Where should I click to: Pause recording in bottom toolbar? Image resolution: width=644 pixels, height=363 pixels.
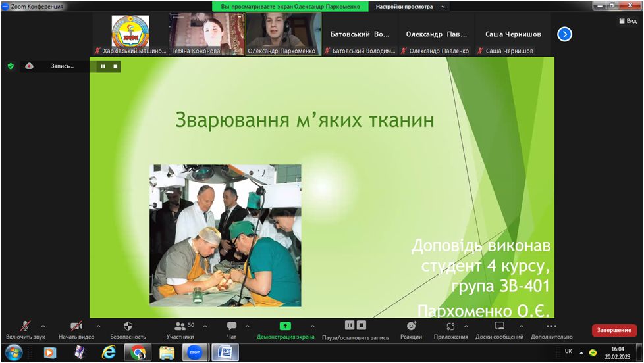point(350,326)
